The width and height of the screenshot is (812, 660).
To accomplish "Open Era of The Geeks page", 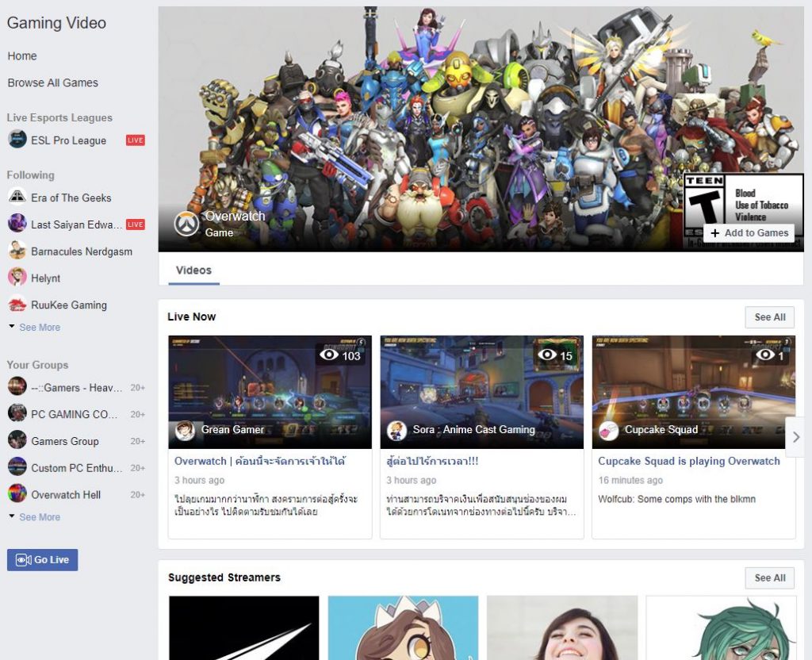I will tap(71, 198).
